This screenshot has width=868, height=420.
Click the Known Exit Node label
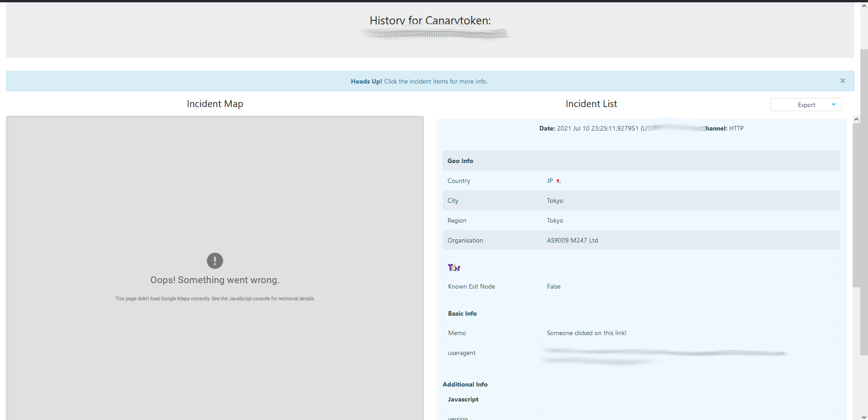[472, 286]
